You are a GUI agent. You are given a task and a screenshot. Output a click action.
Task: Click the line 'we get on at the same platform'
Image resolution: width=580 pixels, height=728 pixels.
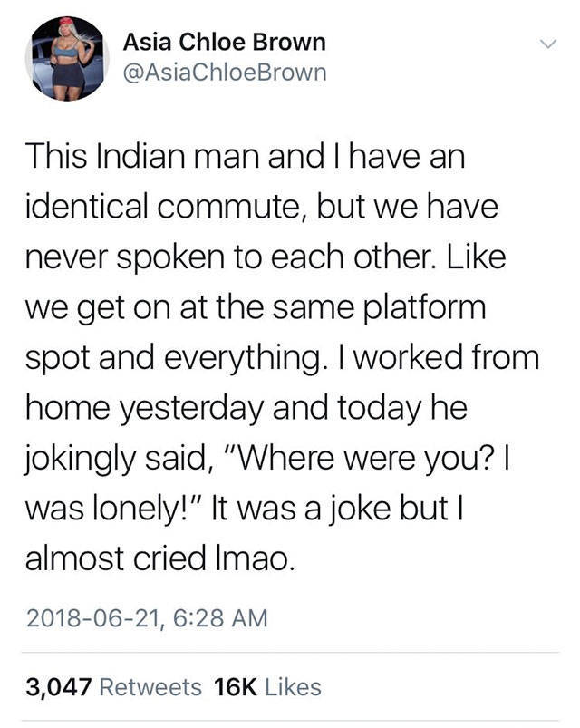pyautogui.click(x=256, y=308)
